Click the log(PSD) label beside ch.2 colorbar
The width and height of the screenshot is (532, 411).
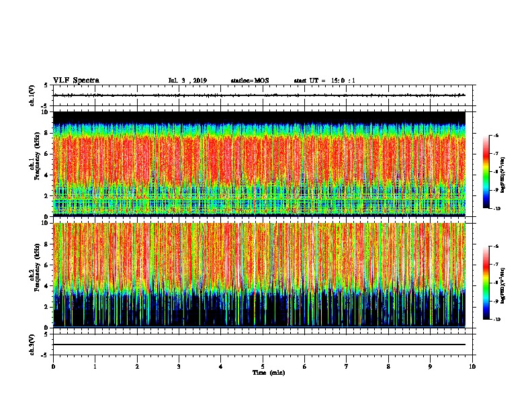tap(503, 285)
